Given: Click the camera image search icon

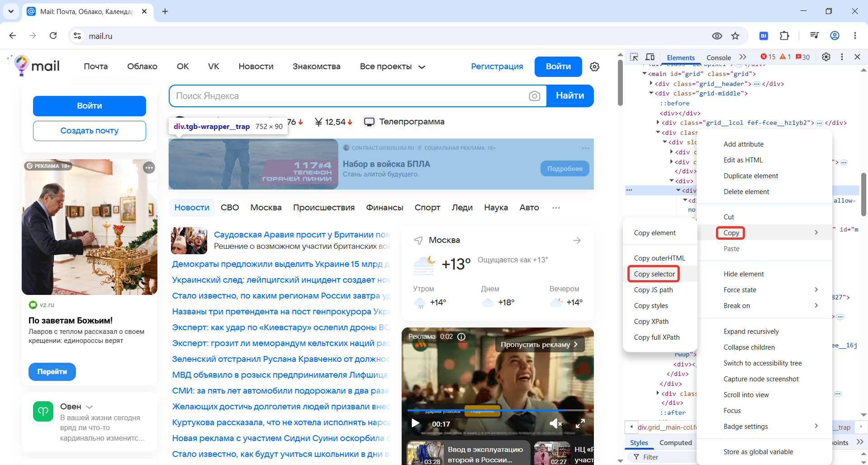Looking at the screenshot, I should point(534,96).
